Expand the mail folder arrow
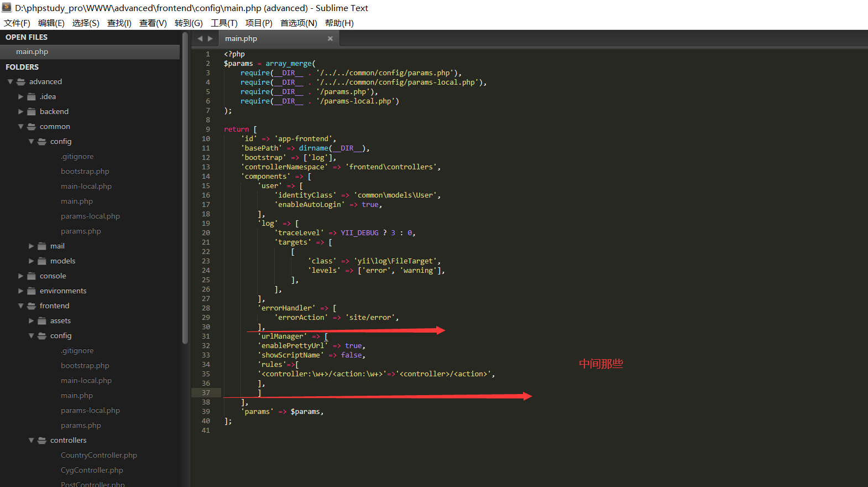The height and width of the screenshot is (487, 868). tap(31, 246)
